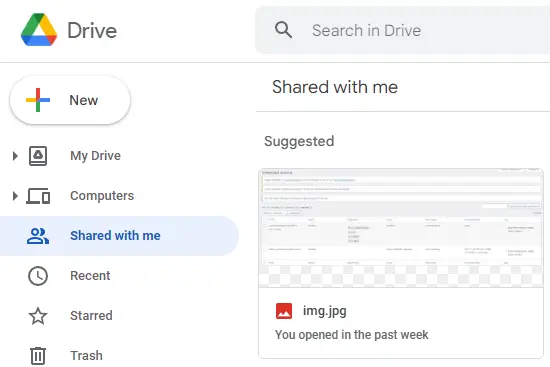Click the Computers devices icon
Viewport: 550px width, 367px height.
(x=38, y=196)
